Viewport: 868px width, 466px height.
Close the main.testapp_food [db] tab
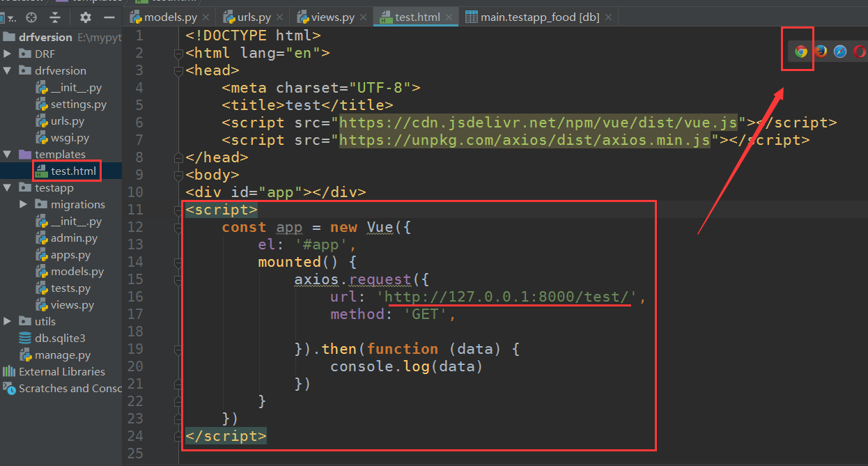[608, 17]
